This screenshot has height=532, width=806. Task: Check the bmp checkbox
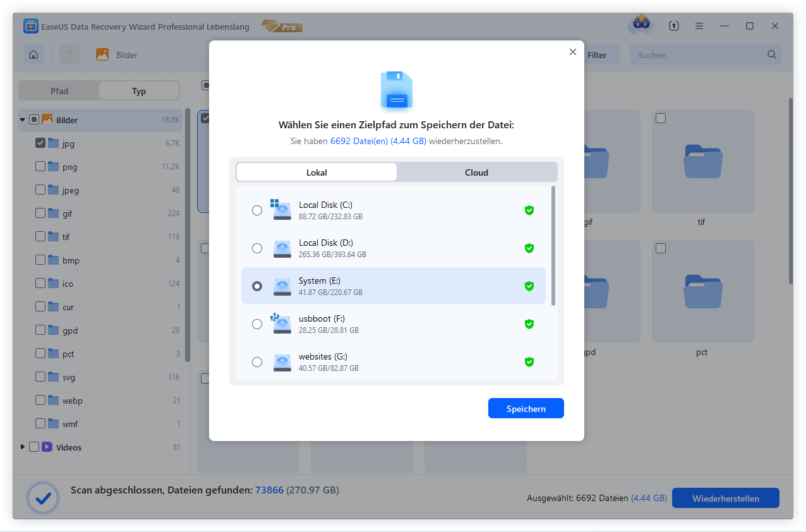[x=40, y=260]
